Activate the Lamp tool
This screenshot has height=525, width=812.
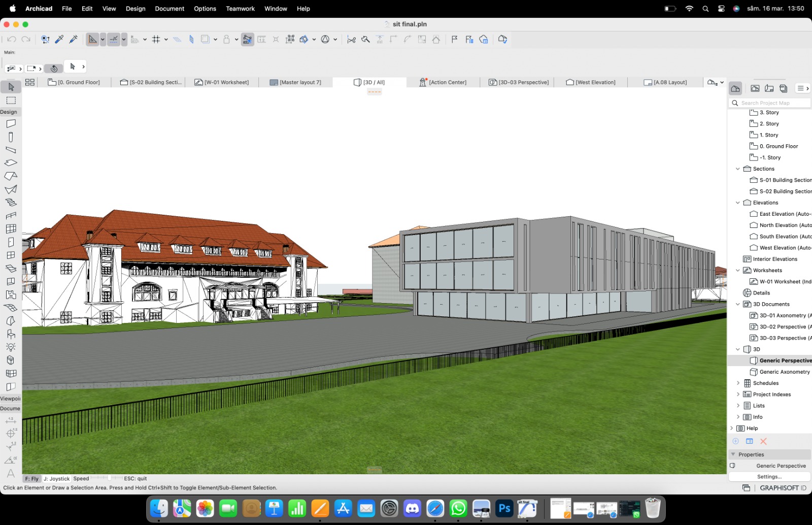point(11,347)
